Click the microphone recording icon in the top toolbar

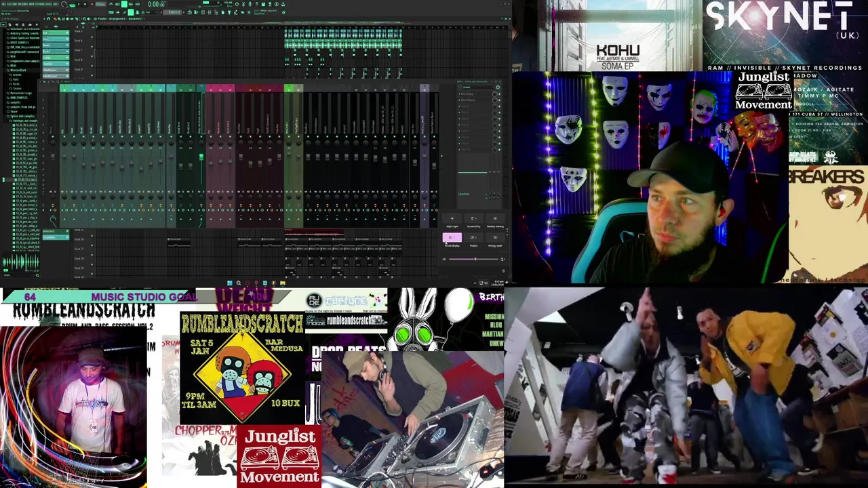point(250,4)
